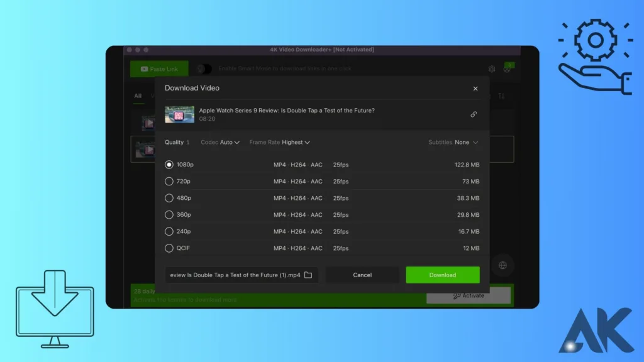The image size is (644, 362).
Task: Close the Download Video dialog
Action: click(x=475, y=88)
